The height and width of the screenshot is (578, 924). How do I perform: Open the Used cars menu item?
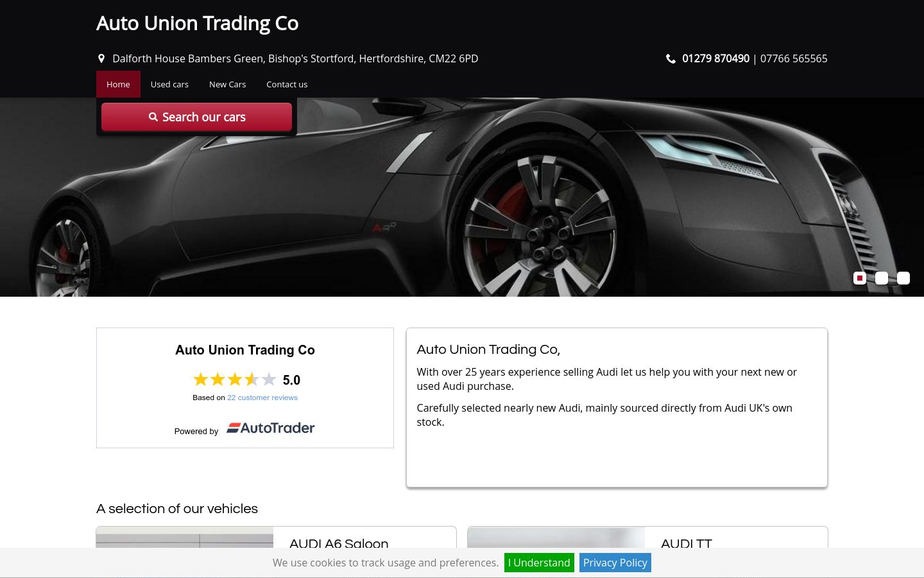pos(169,84)
